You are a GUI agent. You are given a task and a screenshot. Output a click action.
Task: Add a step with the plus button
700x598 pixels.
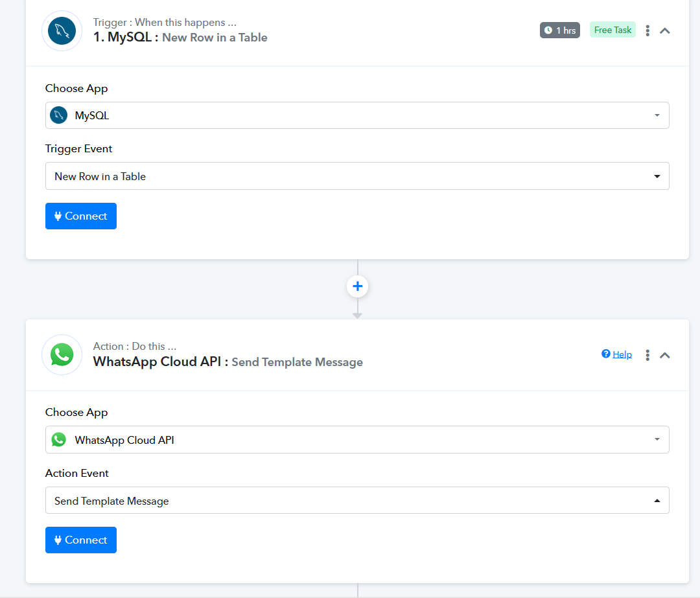tap(357, 286)
